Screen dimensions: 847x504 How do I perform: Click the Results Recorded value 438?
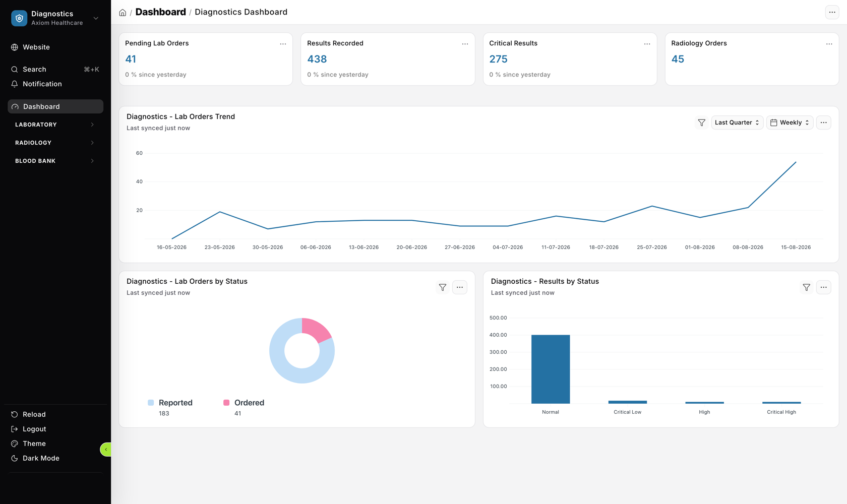click(317, 59)
